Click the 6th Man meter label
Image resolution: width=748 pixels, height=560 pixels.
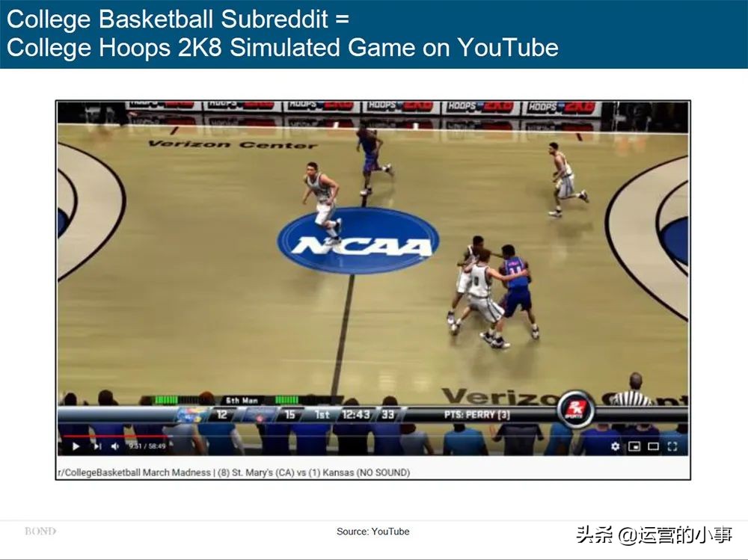coord(242,400)
